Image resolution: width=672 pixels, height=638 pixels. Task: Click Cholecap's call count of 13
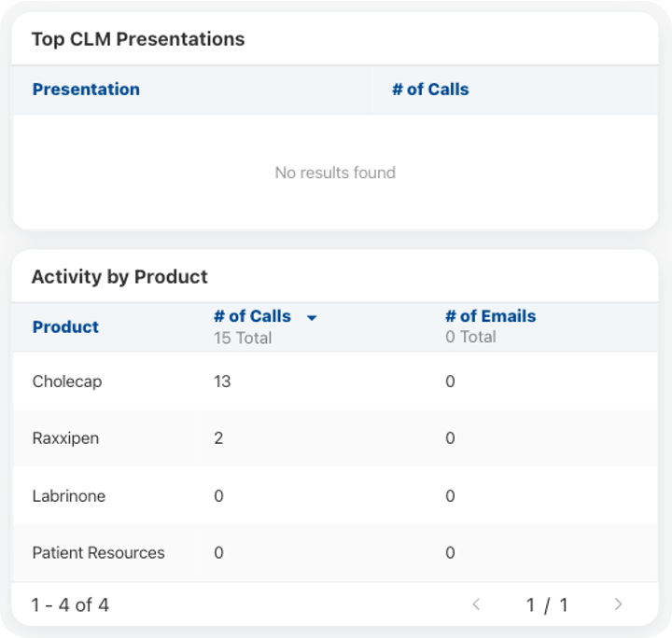(x=222, y=381)
